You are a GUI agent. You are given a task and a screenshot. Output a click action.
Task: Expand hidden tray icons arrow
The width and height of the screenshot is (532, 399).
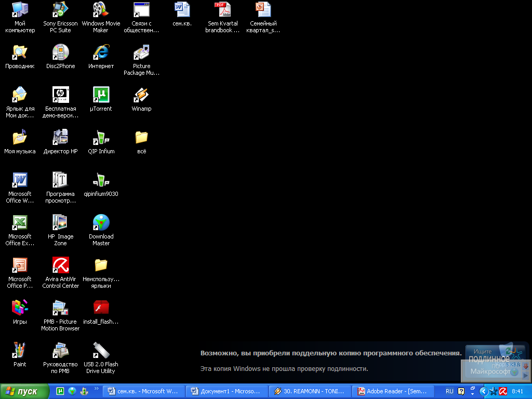484,392
